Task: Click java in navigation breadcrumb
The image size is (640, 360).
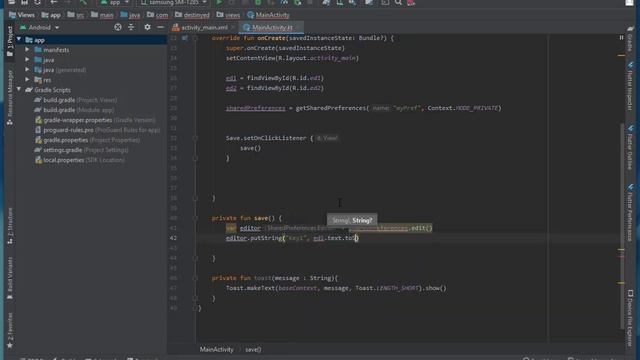Action: tap(130, 15)
